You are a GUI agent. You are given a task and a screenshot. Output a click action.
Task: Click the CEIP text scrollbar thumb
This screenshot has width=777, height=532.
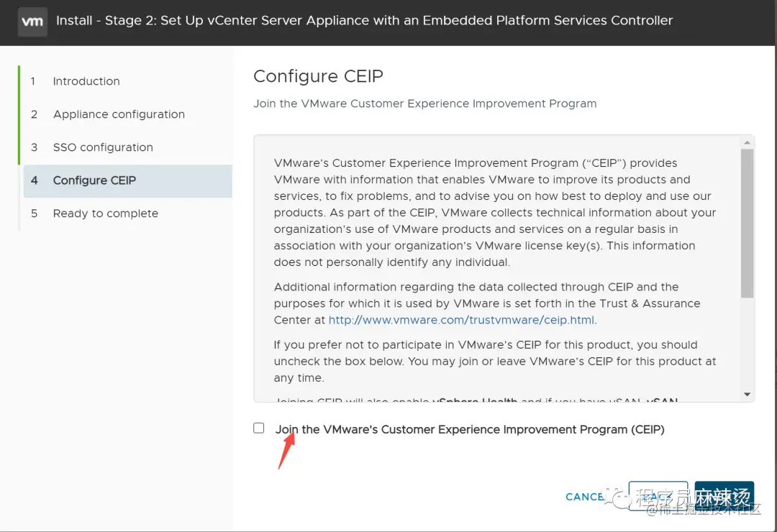click(747, 223)
